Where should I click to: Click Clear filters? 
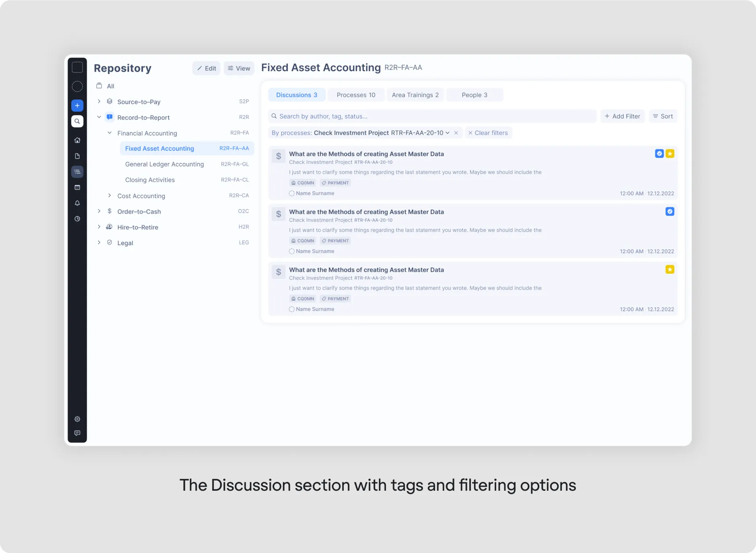click(488, 133)
